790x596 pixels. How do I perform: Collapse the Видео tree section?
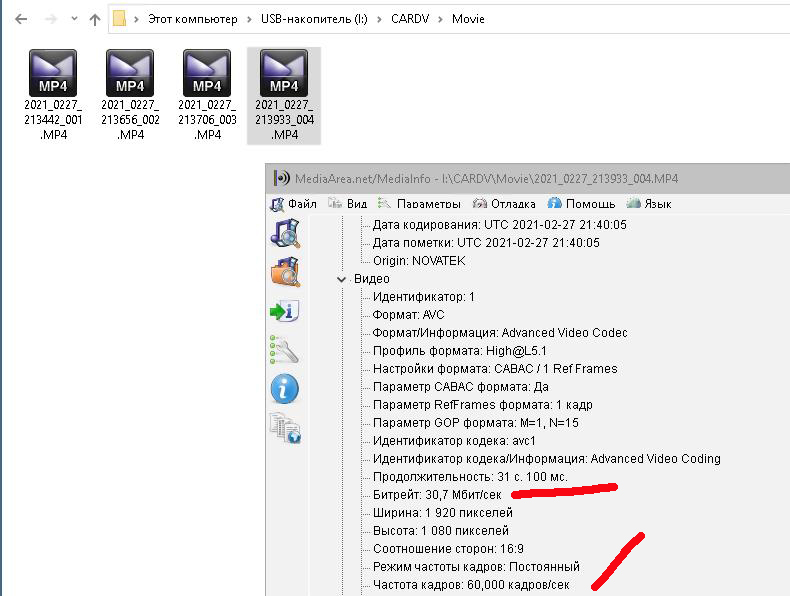click(341, 279)
